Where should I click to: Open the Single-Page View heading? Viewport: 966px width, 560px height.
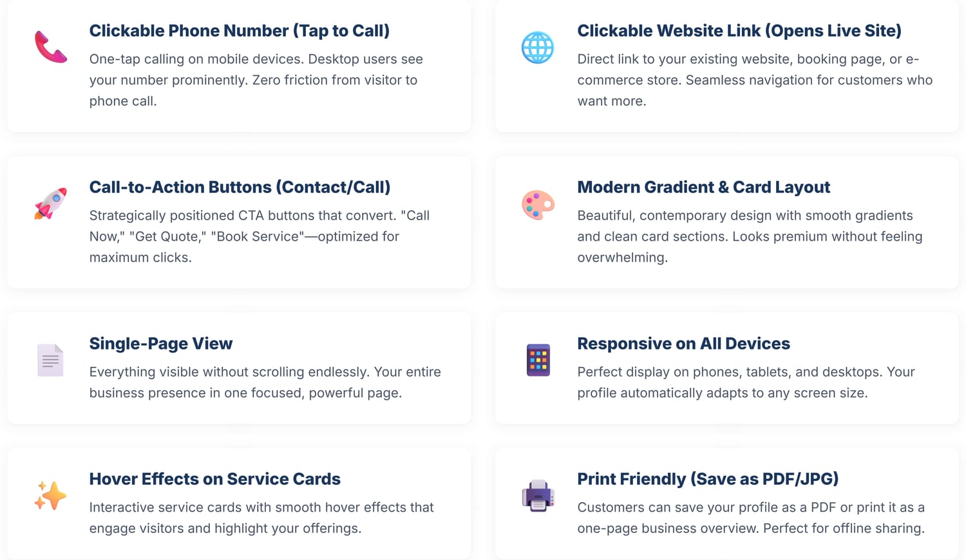tap(161, 344)
